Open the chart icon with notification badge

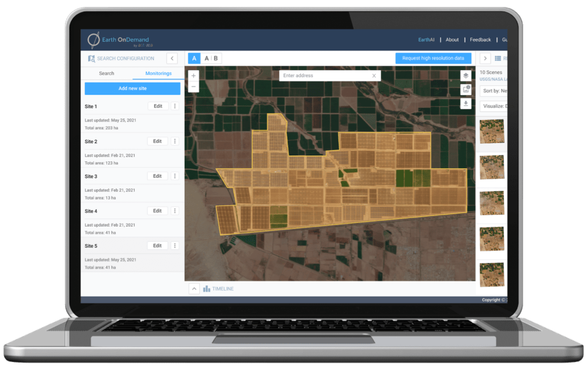click(466, 89)
